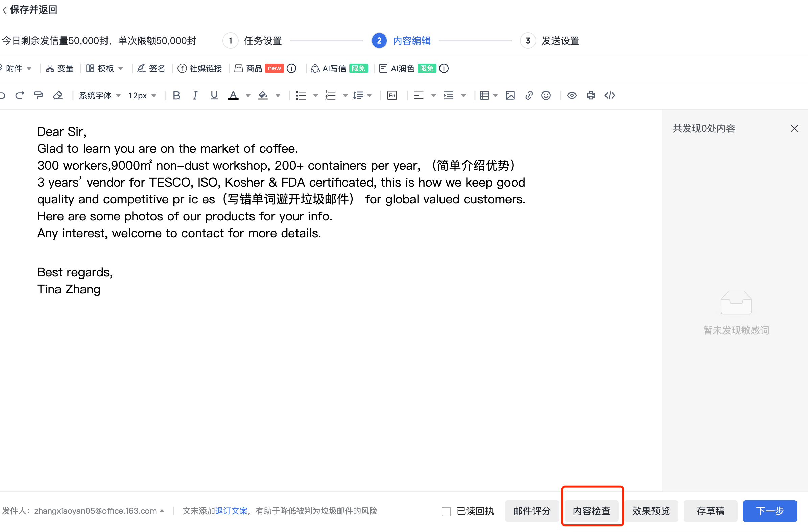Open the emoji smiley picker
Viewport: 808px width, 532px height.
[x=546, y=95]
